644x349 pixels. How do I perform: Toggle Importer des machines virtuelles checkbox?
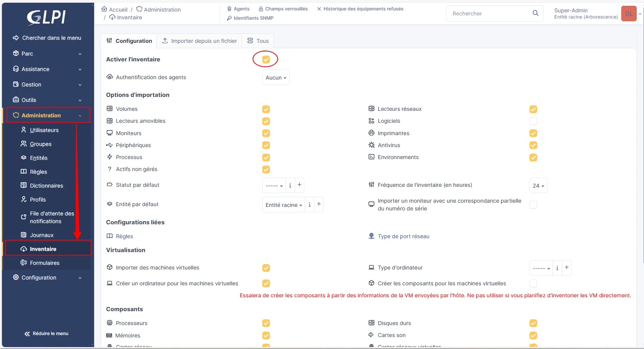(x=266, y=268)
